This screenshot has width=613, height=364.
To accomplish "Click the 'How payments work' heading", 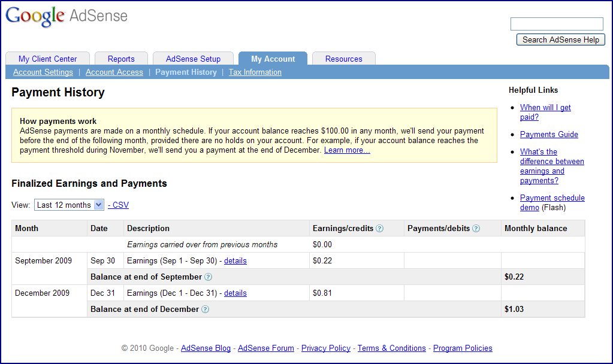I will (x=58, y=121).
